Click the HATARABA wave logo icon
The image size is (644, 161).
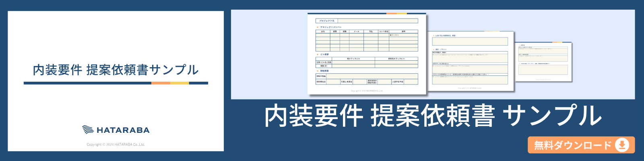(x=88, y=130)
